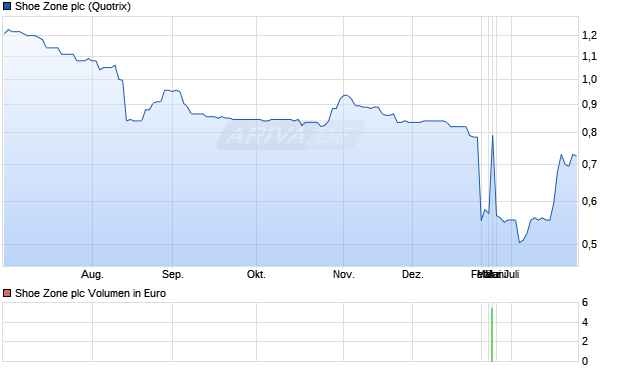Click the blue Shoe Zone plc legend square
620x371 pixels.
pos(7,6)
